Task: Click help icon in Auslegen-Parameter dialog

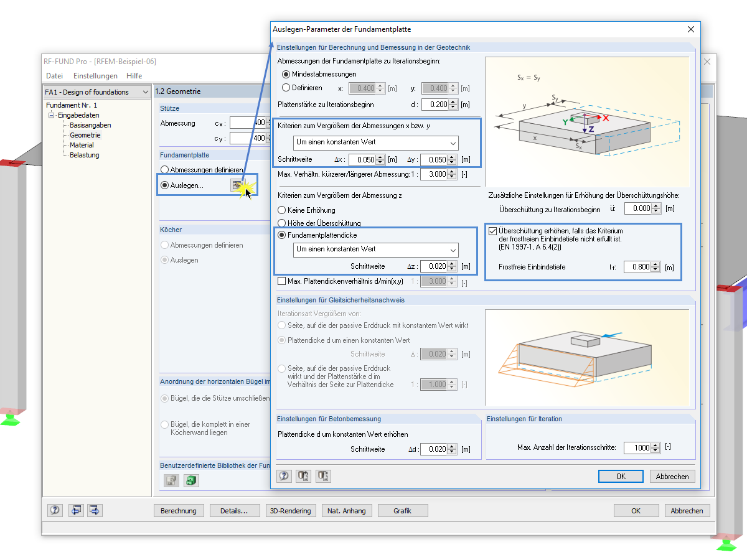Action: (x=284, y=476)
